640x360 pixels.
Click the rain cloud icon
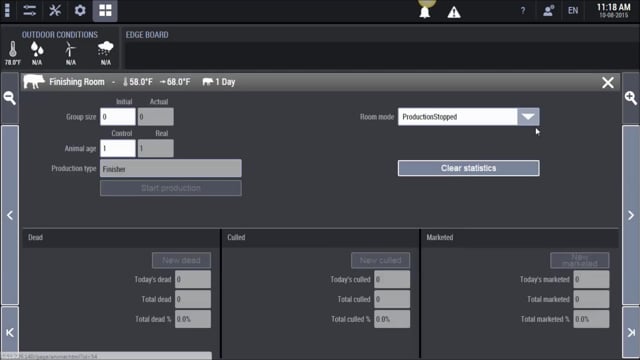click(105, 49)
